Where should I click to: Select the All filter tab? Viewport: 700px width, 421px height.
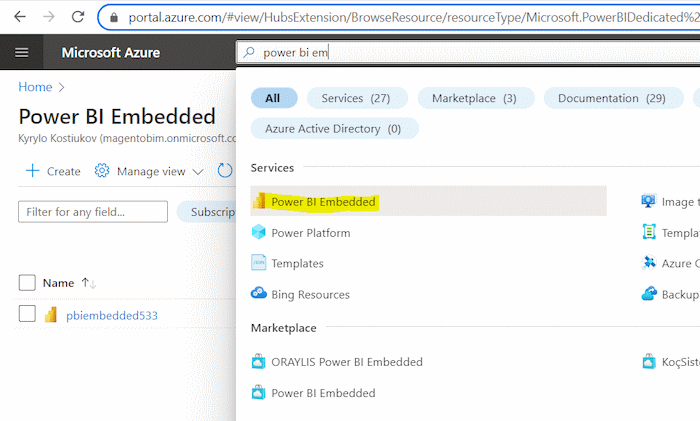(x=274, y=98)
